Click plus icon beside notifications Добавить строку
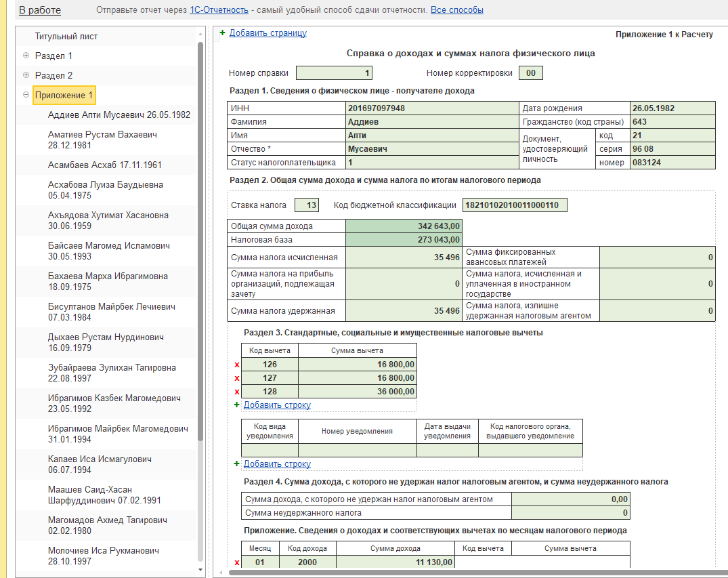The width and height of the screenshot is (728, 578). pos(237,463)
